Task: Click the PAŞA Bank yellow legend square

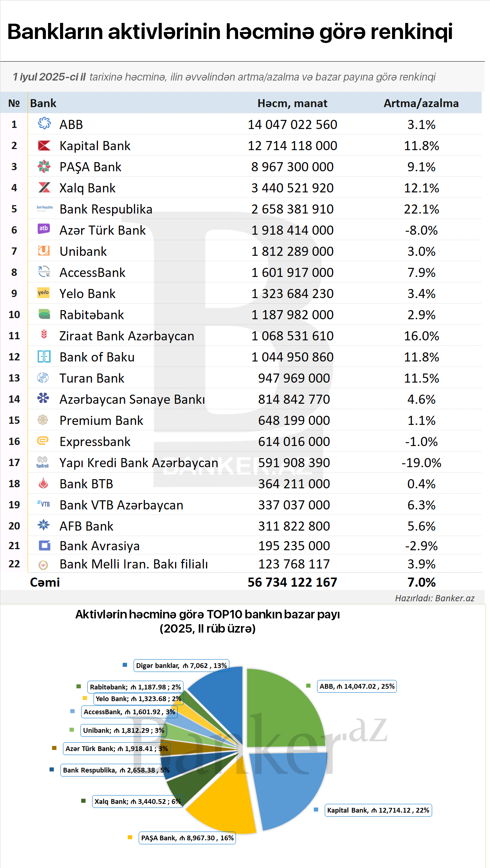Action: (x=130, y=837)
